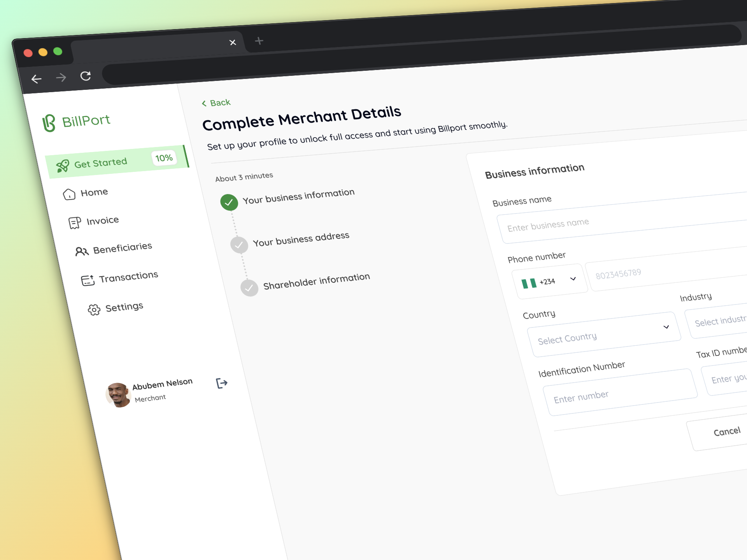The width and height of the screenshot is (747, 560).
Task: Open the Select industry dropdown
Action: pyautogui.click(x=718, y=320)
